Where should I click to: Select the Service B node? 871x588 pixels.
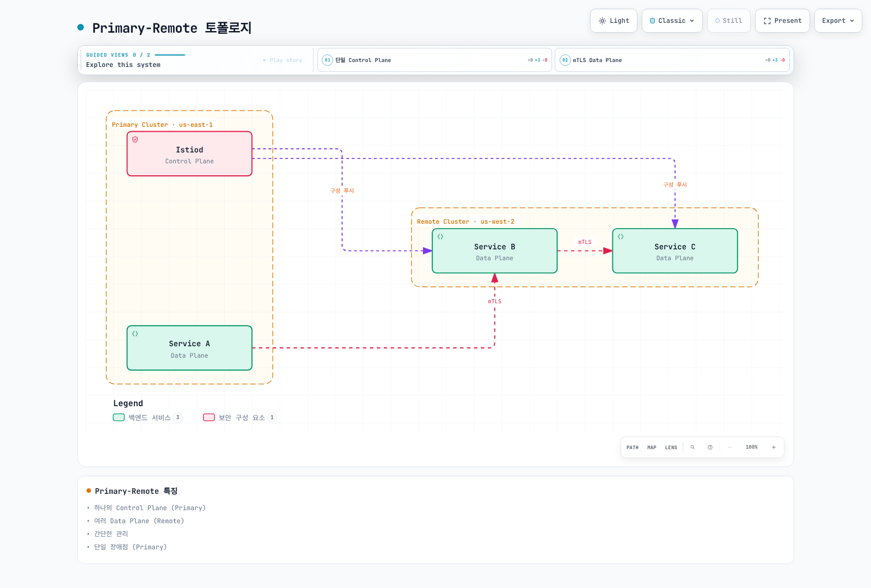(x=495, y=251)
